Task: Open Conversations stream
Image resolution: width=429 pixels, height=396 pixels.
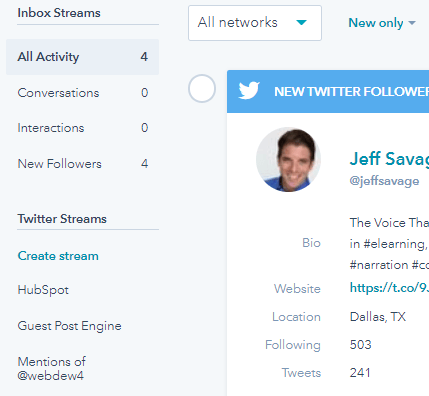Action: [x=82, y=93]
